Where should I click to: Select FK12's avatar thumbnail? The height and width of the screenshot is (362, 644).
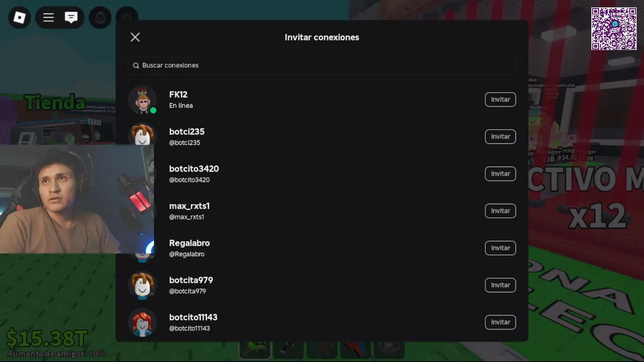coord(142,100)
